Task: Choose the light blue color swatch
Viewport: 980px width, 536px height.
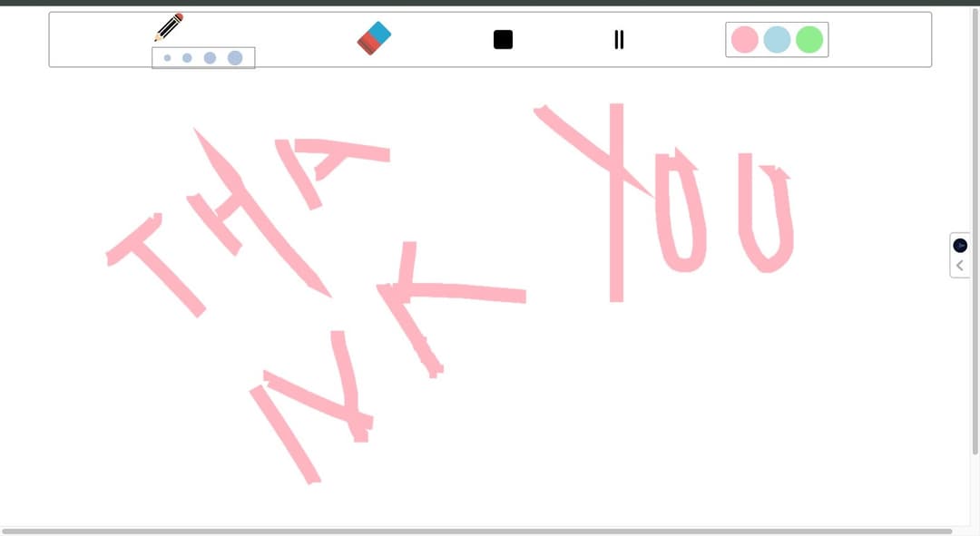Action: (x=777, y=39)
